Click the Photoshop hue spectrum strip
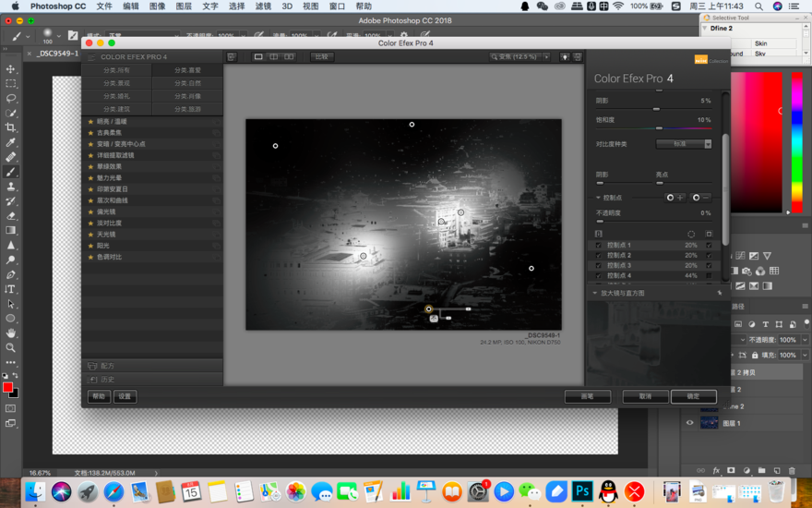812x508 pixels. point(797,142)
